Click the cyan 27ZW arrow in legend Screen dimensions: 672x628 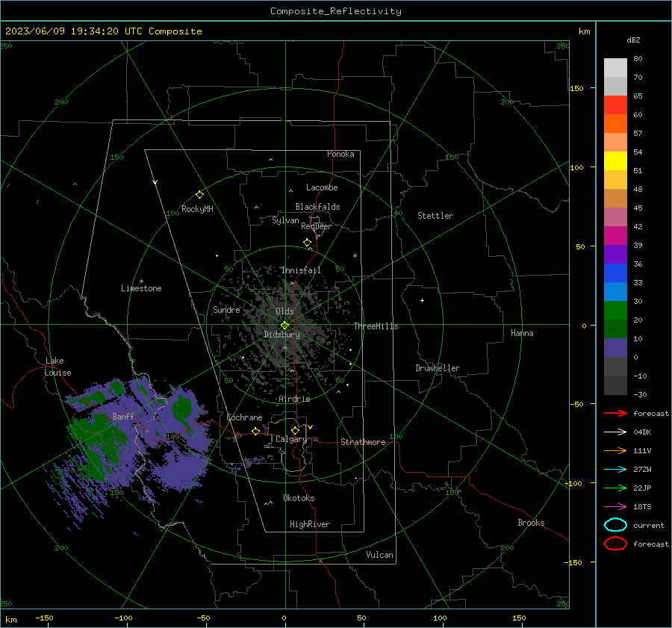click(615, 470)
